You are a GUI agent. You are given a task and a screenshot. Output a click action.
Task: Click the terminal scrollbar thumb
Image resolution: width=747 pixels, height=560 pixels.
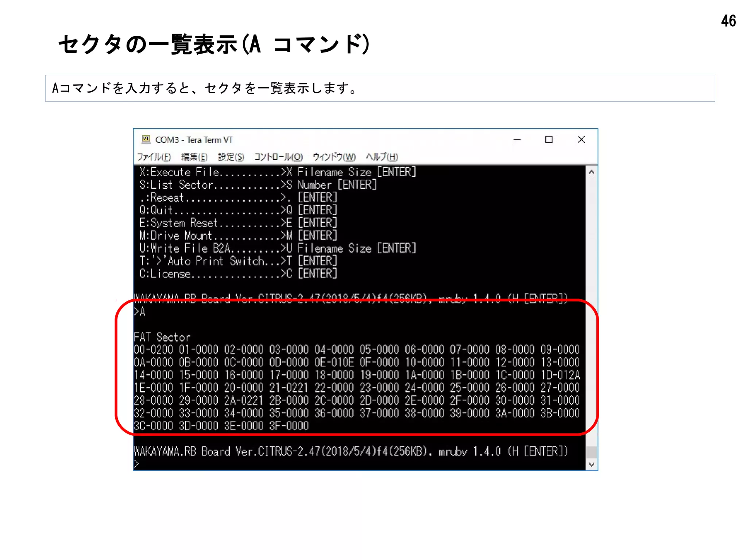(592, 452)
